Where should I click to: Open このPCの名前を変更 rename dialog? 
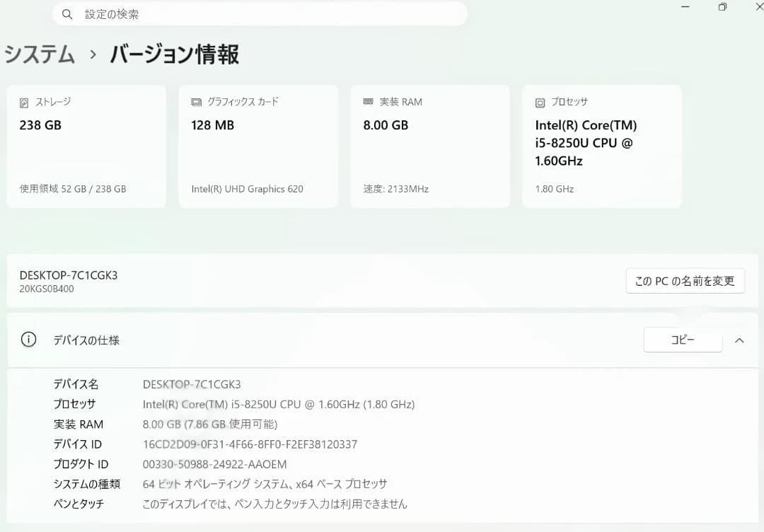684,281
